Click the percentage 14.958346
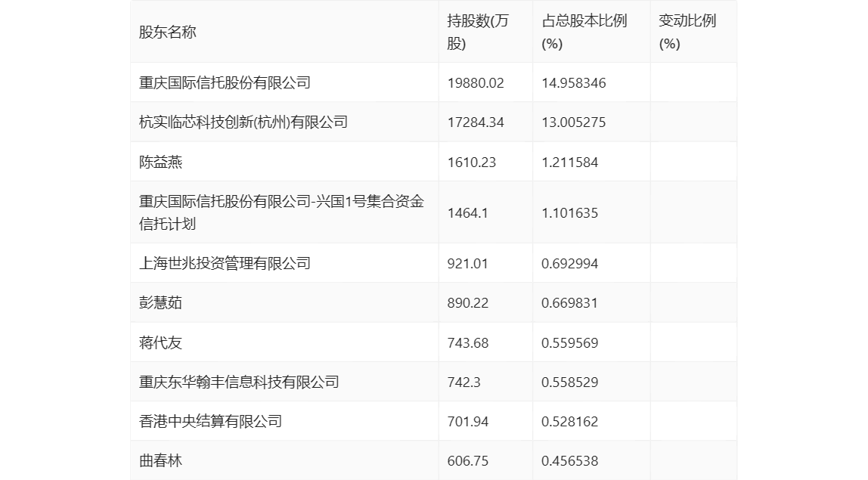Image resolution: width=868 pixels, height=480 pixels. coord(573,83)
